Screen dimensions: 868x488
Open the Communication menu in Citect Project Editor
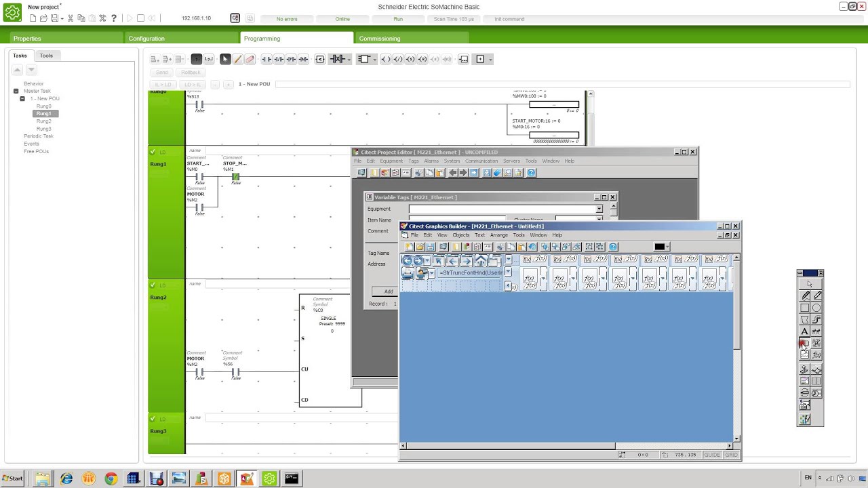481,161
